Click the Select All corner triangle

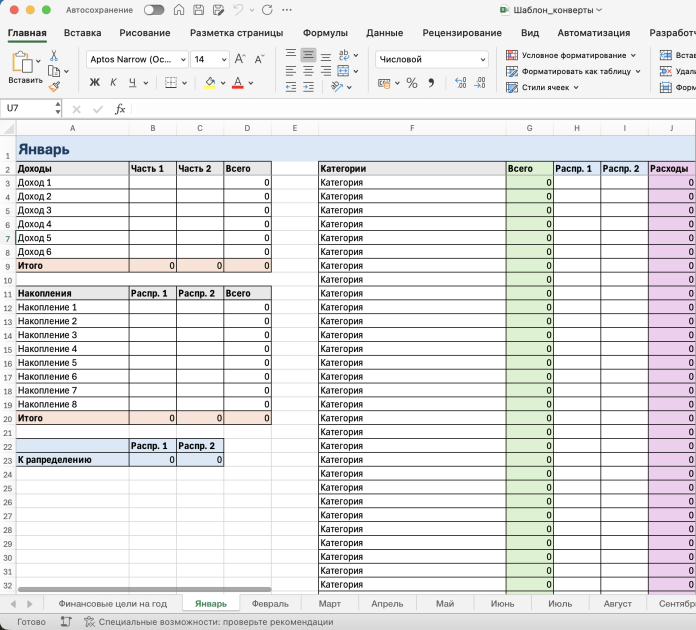point(8,128)
